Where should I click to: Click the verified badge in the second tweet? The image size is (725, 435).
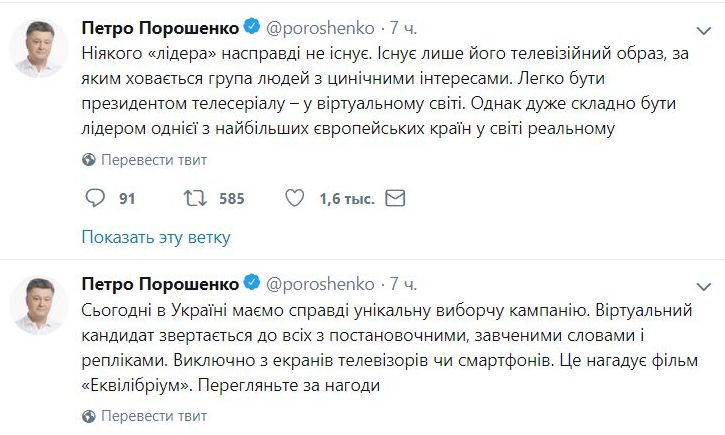tap(254, 285)
